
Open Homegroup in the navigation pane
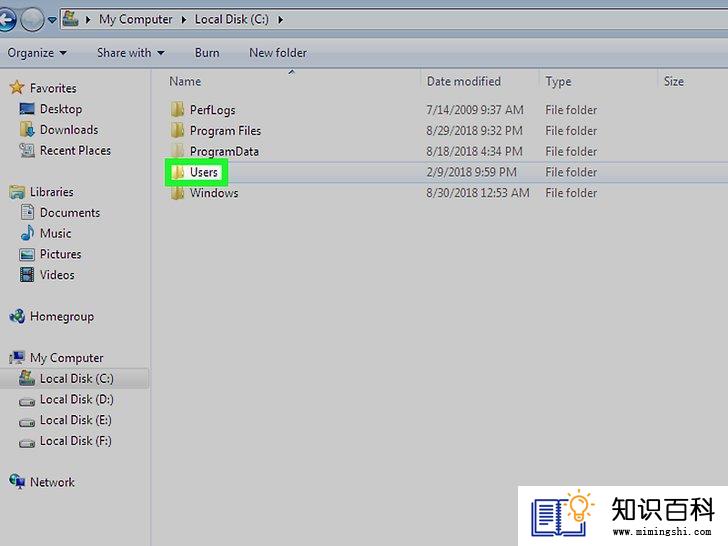[x=62, y=317]
